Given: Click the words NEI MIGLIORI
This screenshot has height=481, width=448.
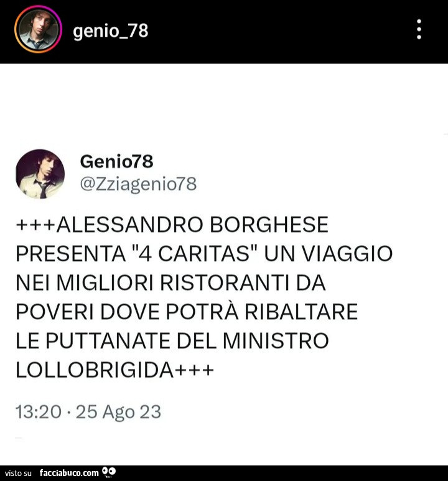Looking at the screenshot, I should pos(85,283).
